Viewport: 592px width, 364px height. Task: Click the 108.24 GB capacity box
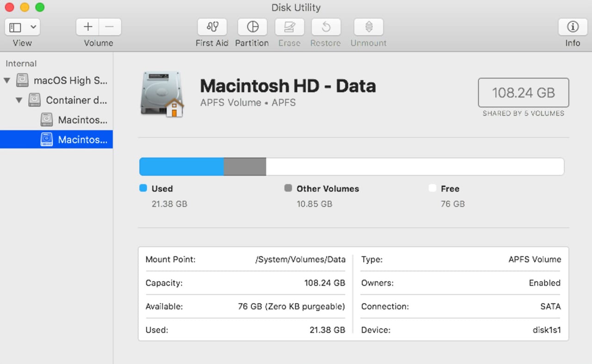tap(523, 93)
